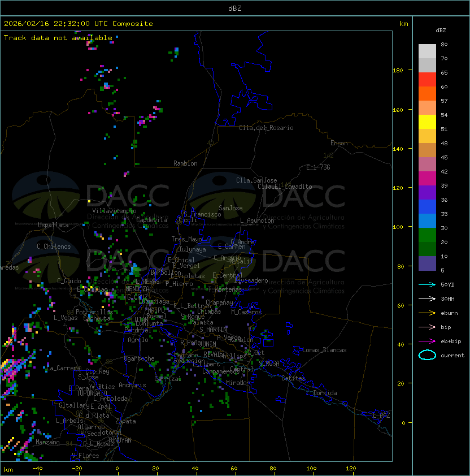Select the magenta swatch in dBZ scale
The width and height of the screenshot is (470, 476).
pyautogui.click(x=427, y=178)
